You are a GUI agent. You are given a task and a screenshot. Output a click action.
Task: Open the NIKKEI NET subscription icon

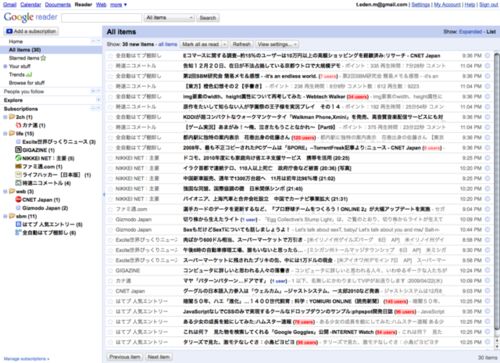[19, 158]
